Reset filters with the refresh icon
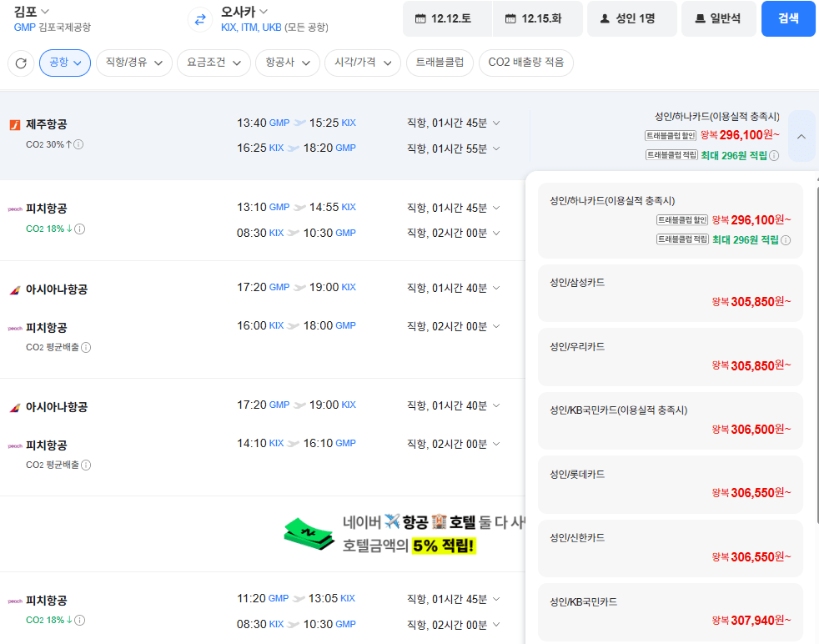The width and height of the screenshot is (819, 644). tap(21, 63)
